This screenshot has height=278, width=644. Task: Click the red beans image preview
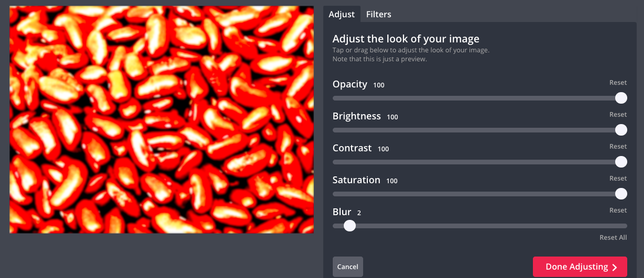pos(161,119)
